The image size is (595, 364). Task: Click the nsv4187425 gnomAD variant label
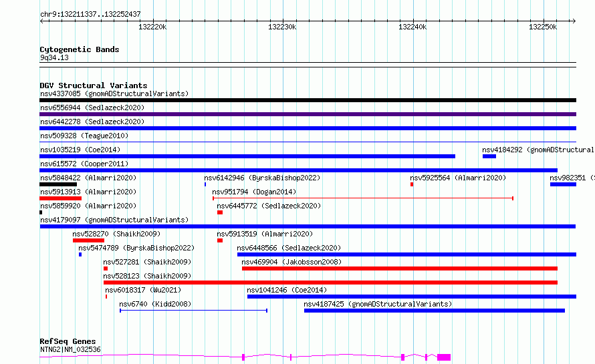tap(378, 304)
